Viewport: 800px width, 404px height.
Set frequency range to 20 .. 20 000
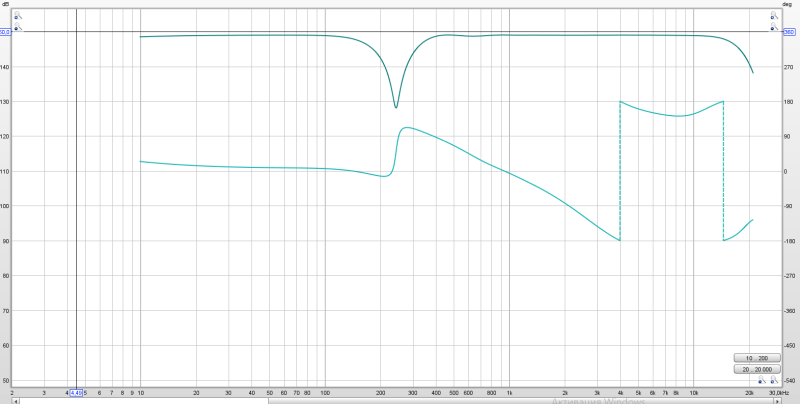[757, 369]
